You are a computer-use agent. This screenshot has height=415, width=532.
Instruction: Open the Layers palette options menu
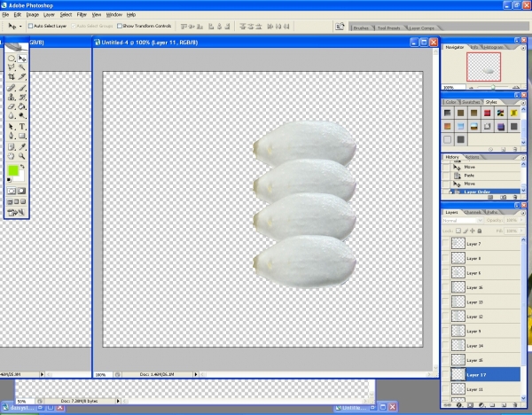[523, 213]
